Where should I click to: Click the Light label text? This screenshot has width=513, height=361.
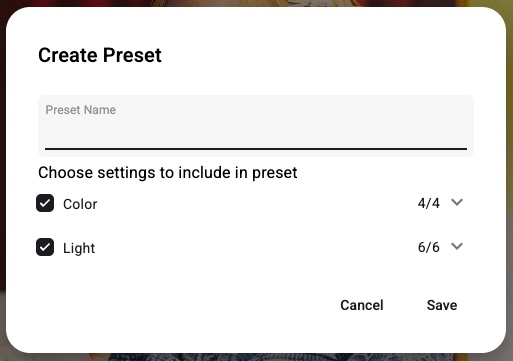click(x=79, y=248)
